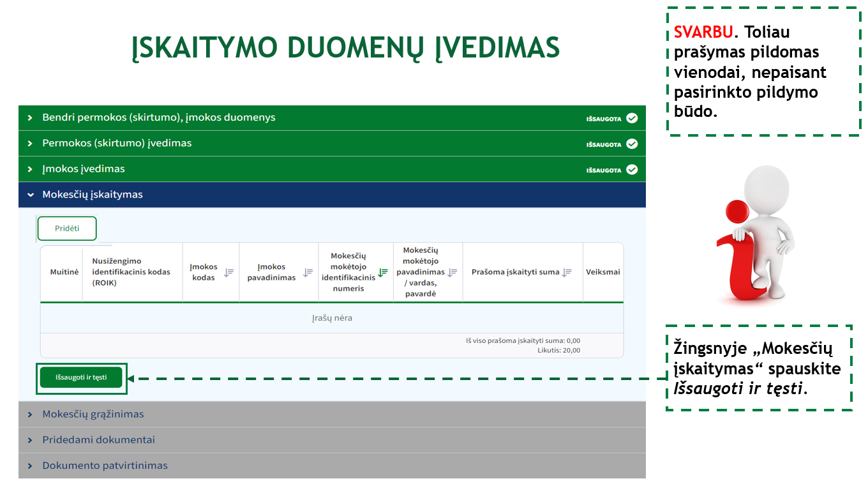
Task: Sort by Mokesčių mokėtojo pavadinimas icon
Action: click(453, 272)
